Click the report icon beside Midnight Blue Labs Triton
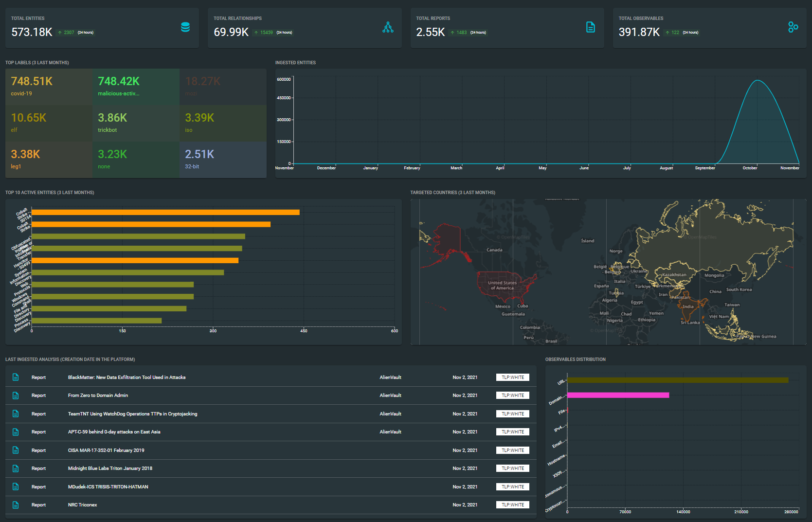Viewport: 812px width, 522px height. [16, 468]
